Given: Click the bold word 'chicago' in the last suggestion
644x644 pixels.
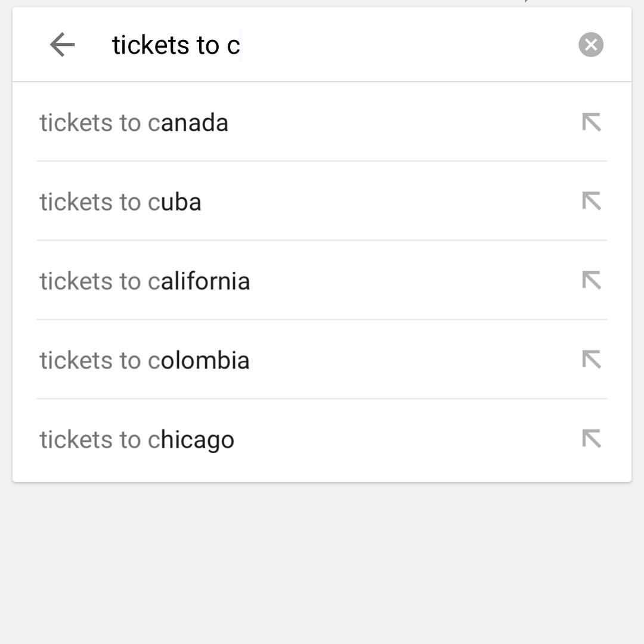Looking at the screenshot, I should 191,441.
